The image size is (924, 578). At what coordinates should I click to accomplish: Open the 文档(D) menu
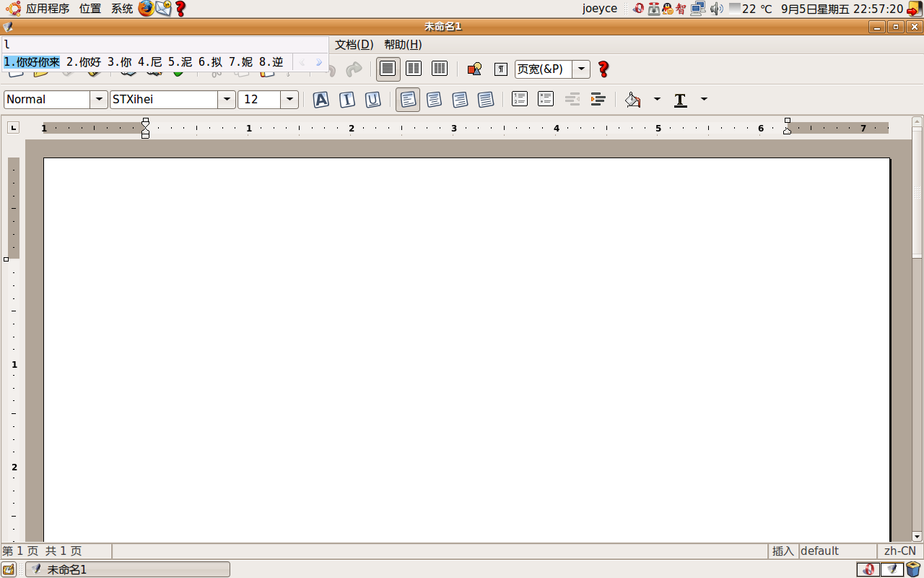[354, 45]
